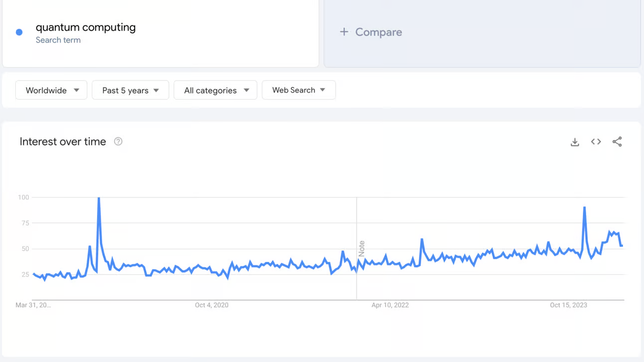Click the tallest peak on the trend line
The width and height of the screenshot is (644, 362).
tap(99, 197)
